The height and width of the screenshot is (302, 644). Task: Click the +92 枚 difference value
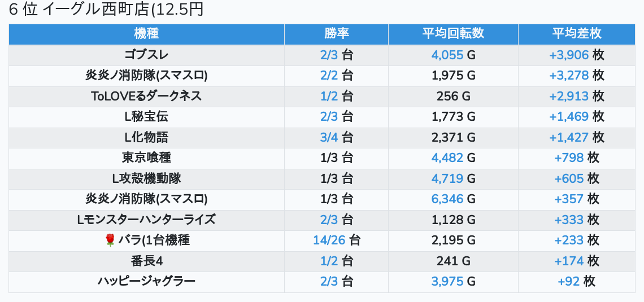[576, 281]
